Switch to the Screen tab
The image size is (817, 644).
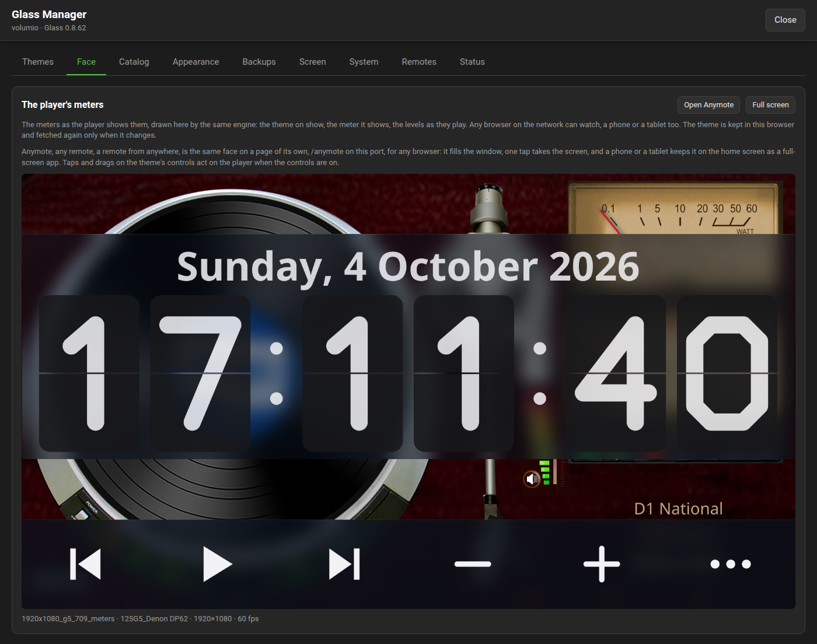pos(313,62)
